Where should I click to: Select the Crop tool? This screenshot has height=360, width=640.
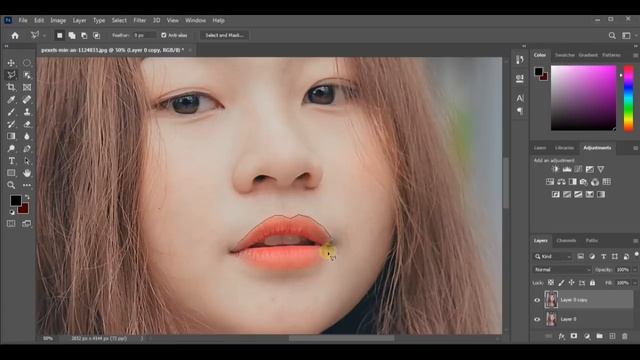pyautogui.click(x=11, y=87)
